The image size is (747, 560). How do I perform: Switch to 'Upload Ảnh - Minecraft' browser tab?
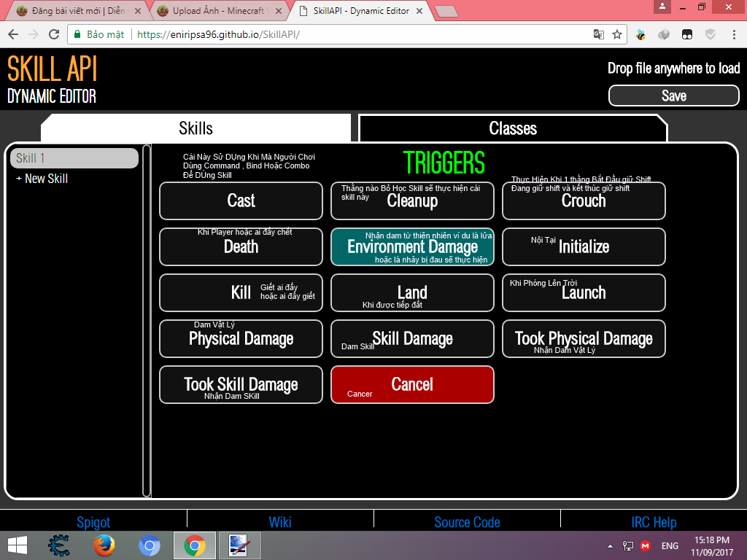click(x=218, y=10)
